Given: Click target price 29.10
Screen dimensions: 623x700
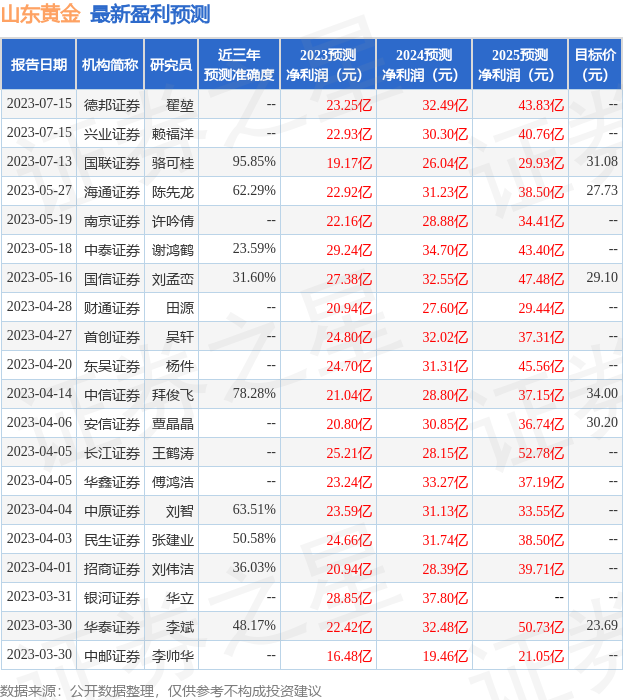Looking at the screenshot, I should click(x=602, y=277).
